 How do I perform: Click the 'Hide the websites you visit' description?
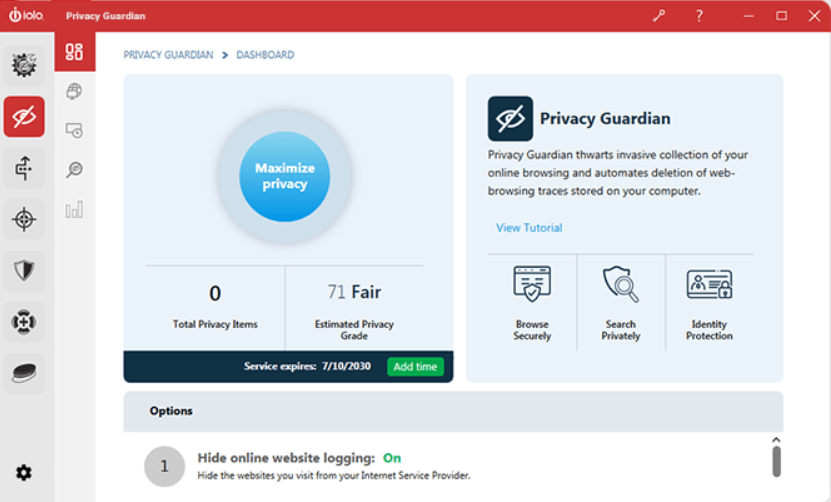[x=333, y=475]
